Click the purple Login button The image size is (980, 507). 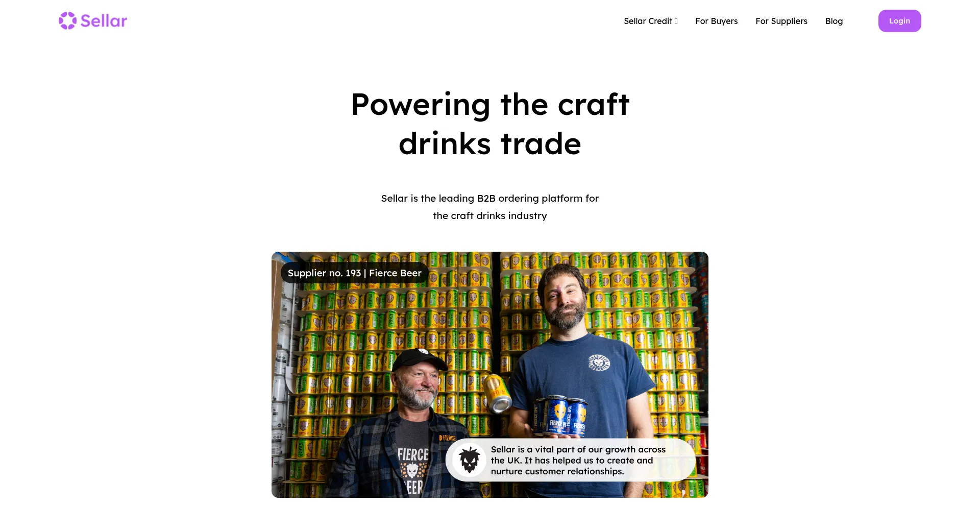point(899,21)
